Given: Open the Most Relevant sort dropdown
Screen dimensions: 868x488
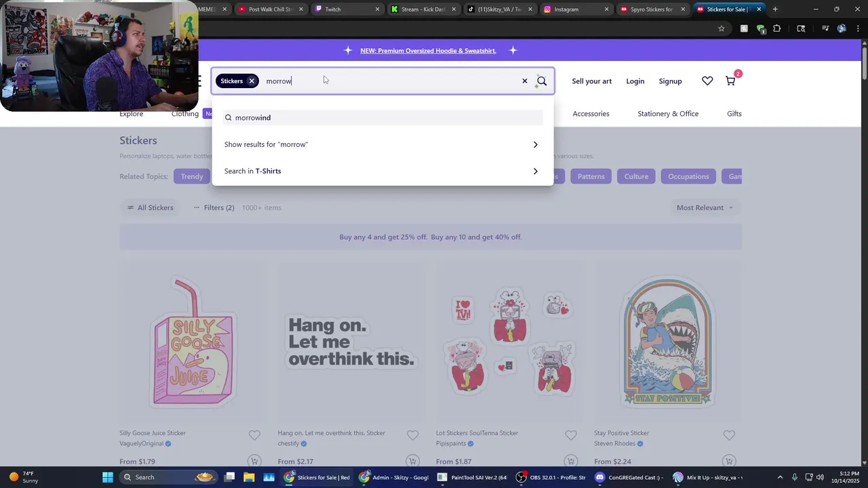Looking at the screenshot, I should [x=705, y=207].
